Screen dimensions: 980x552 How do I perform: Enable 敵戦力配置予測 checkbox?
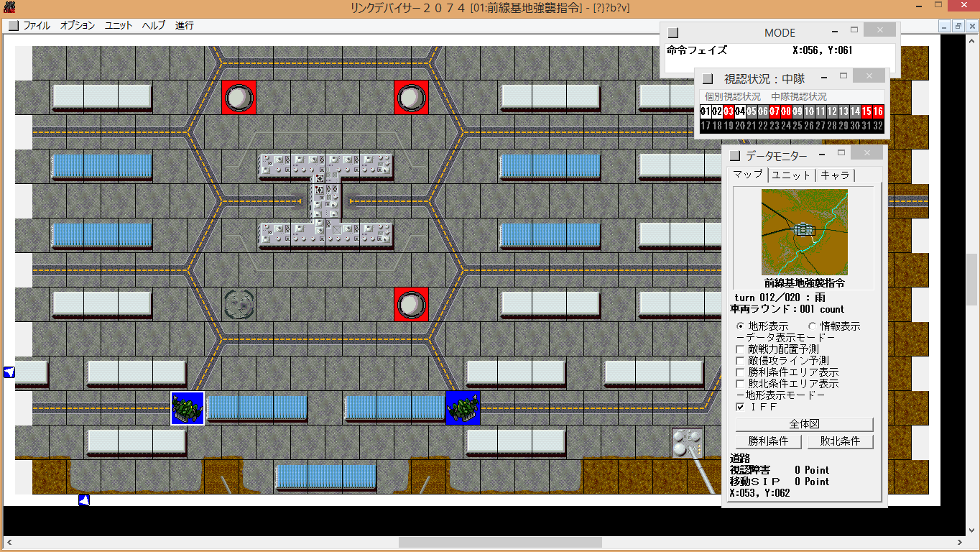point(741,349)
